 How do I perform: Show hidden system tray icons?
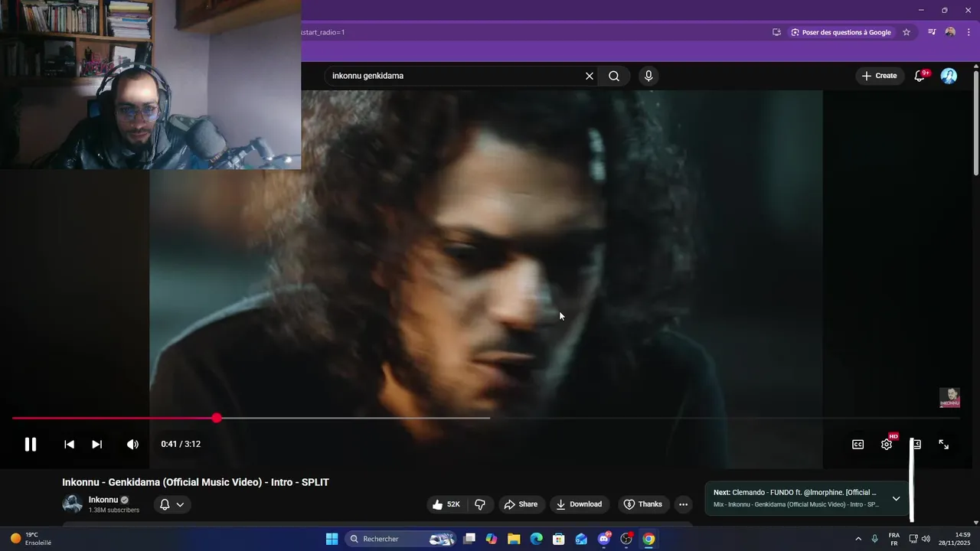coord(857,539)
